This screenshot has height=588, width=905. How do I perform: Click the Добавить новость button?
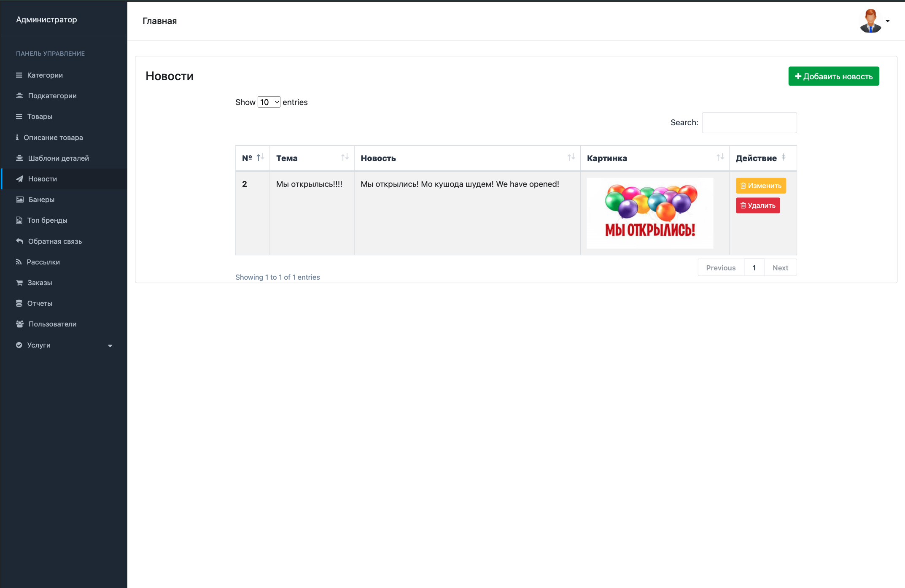tap(834, 76)
